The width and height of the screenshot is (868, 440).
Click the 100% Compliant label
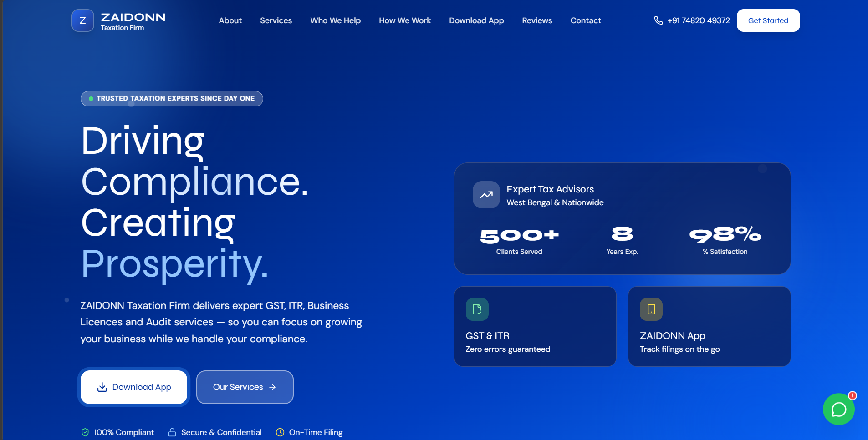click(x=124, y=432)
